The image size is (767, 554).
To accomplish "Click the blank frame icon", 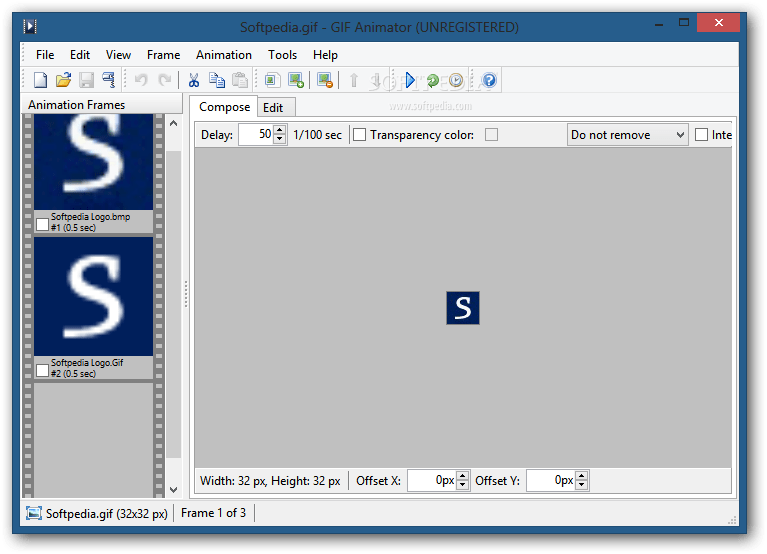I will (x=272, y=80).
